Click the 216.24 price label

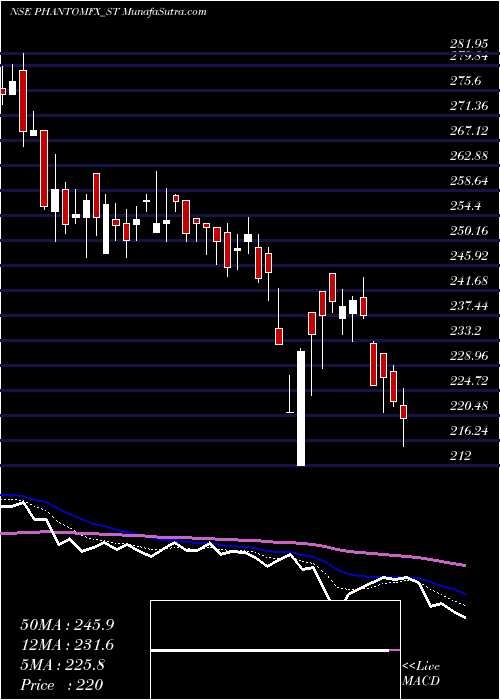pos(468,431)
